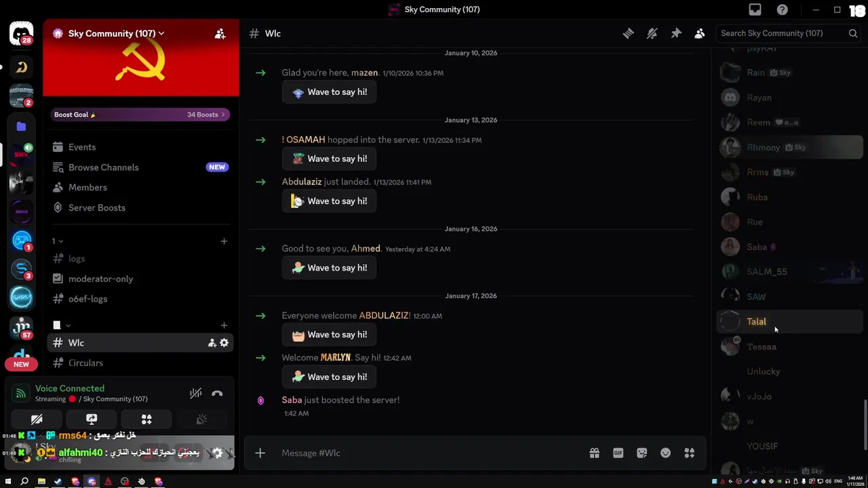Open member SALM_55 in member list
868x488 pixels.
click(x=790, y=272)
